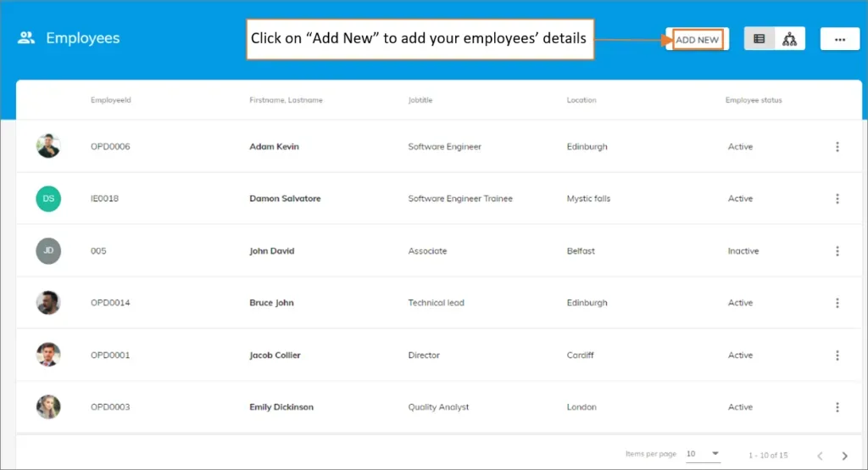Viewport: 868px width, 470px height.
Task: Click the Director job title
Action: coord(424,355)
